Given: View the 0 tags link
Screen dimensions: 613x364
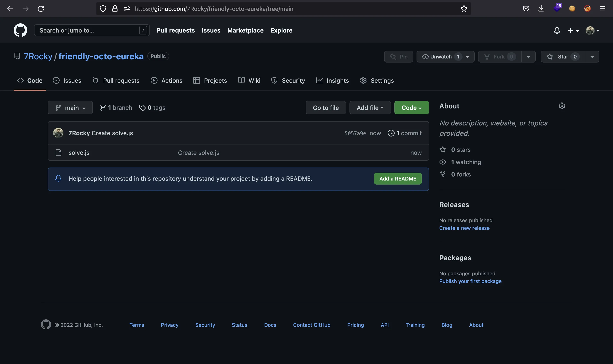Looking at the screenshot, I should [x=152, y=108].
